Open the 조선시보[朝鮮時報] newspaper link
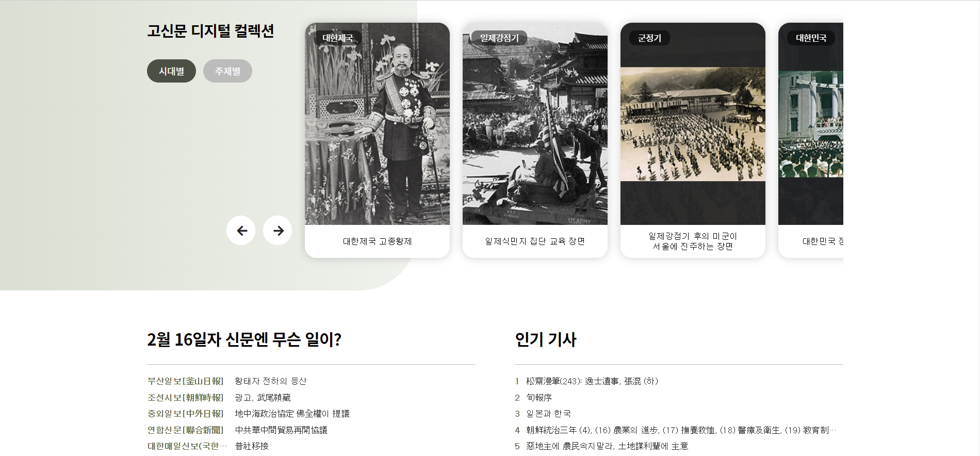The width and height of the screenshot is (980, 456). coord(186,398)
